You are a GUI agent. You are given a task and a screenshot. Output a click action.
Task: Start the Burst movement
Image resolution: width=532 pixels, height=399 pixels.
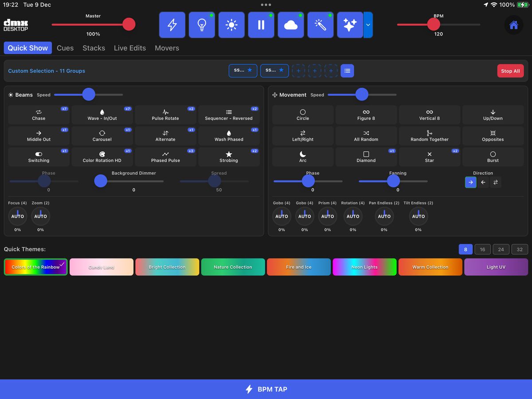(493, 157)
